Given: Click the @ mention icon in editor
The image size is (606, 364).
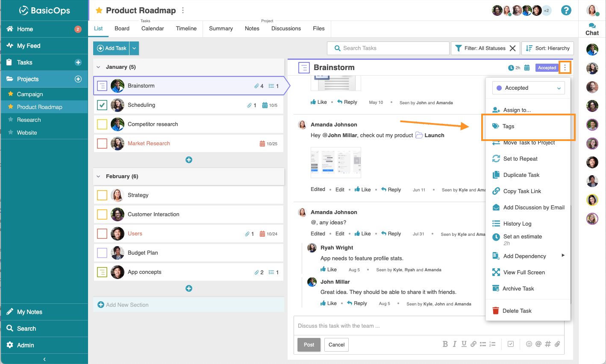Looking at the screenshot, I should click(538, 344).
